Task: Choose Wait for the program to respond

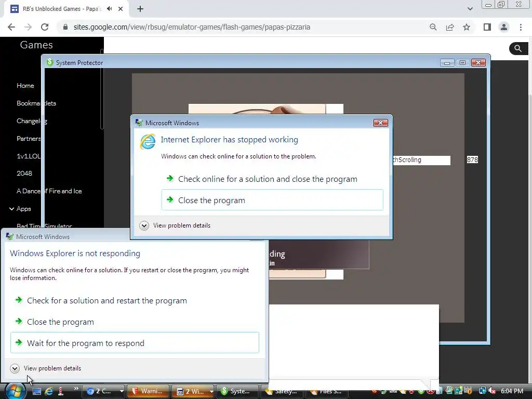Action: point(135,343)
